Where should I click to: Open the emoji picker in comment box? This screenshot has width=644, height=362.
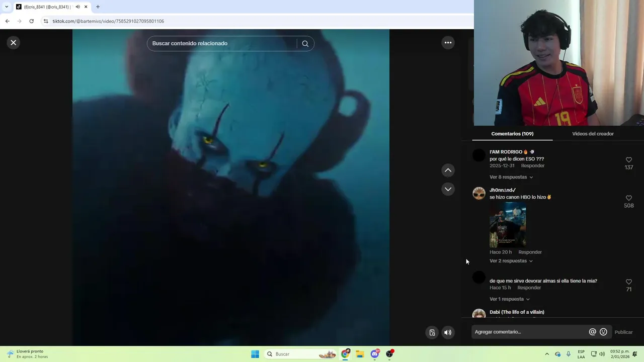coord(603,332)
